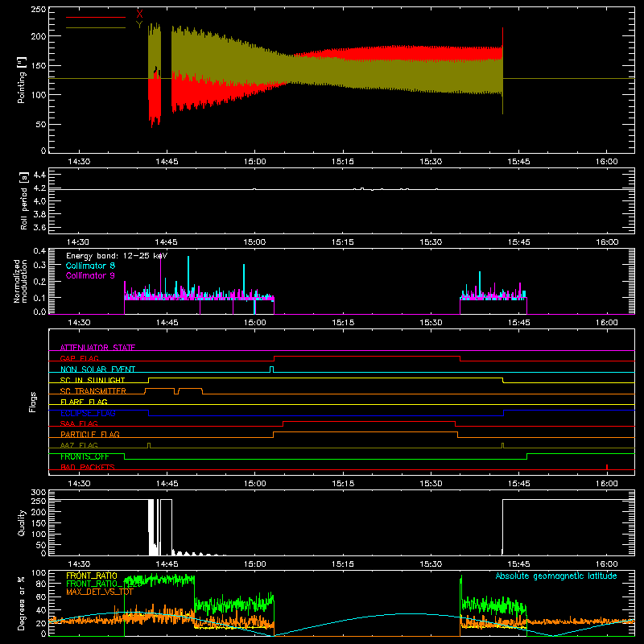Select the magenta 'Collimator 9' legend entry
Image resolution: width=644 pixels, height=644 pixels.
(x=90, y=275)
